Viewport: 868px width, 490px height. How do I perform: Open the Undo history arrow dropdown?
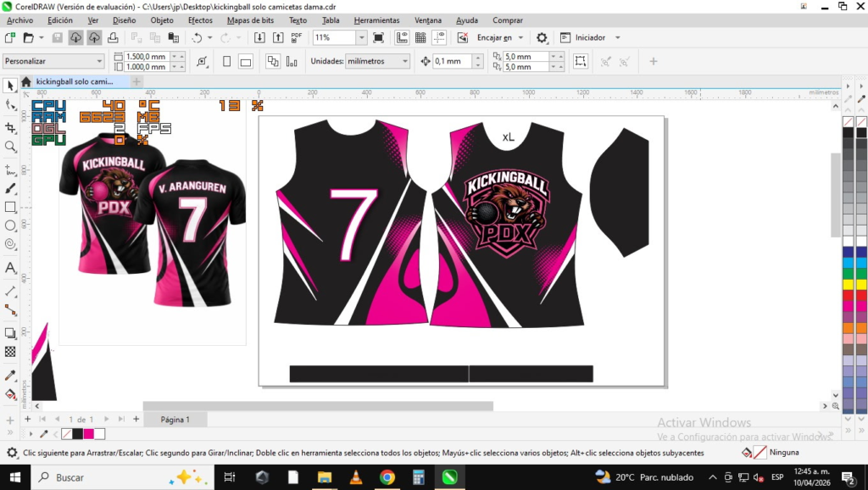click(210, 37)
